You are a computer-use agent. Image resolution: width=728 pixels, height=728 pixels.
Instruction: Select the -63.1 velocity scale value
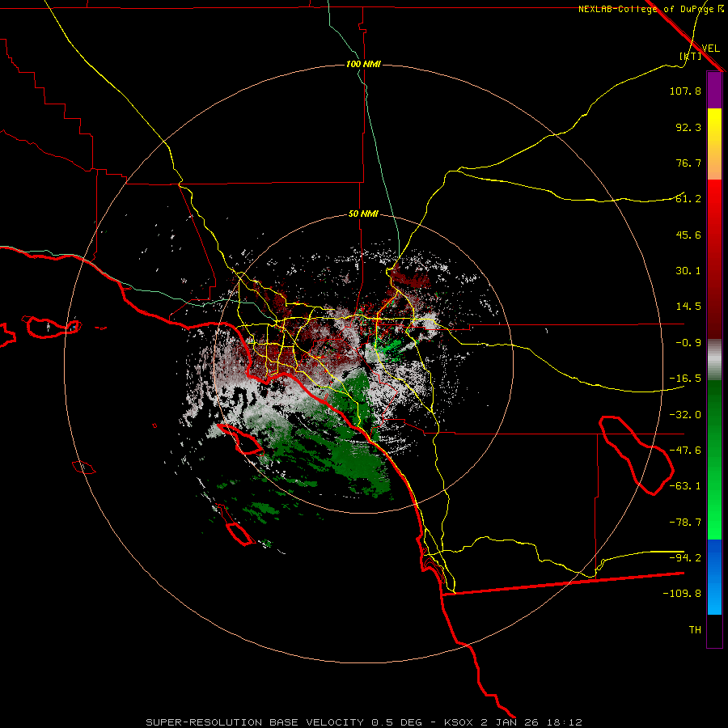685,486
